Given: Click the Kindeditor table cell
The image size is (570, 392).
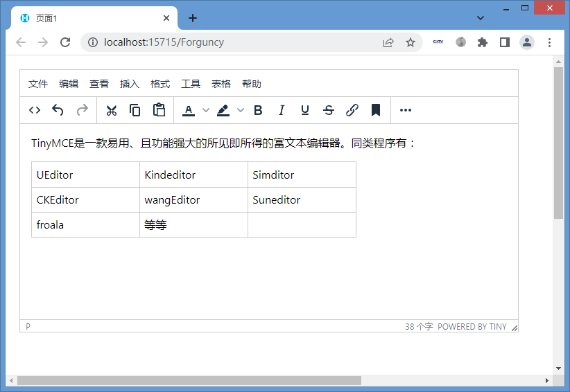Looking at the screenshot, I should coord(193,175).
